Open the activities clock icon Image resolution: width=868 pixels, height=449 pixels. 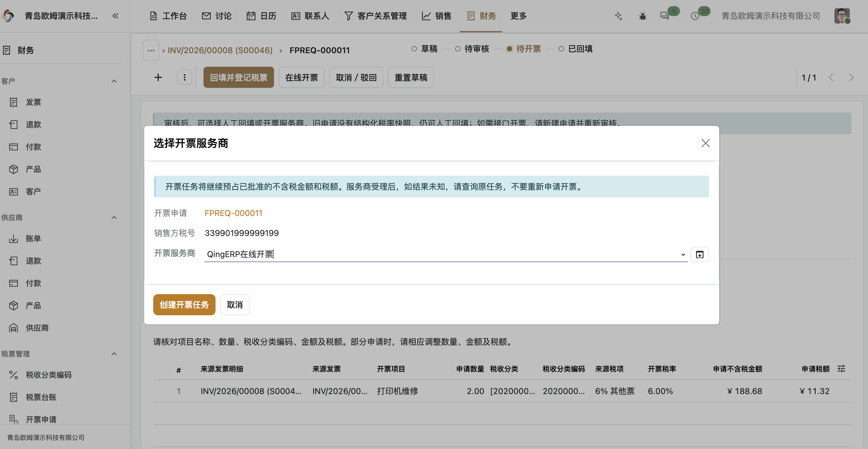[695, 16]
